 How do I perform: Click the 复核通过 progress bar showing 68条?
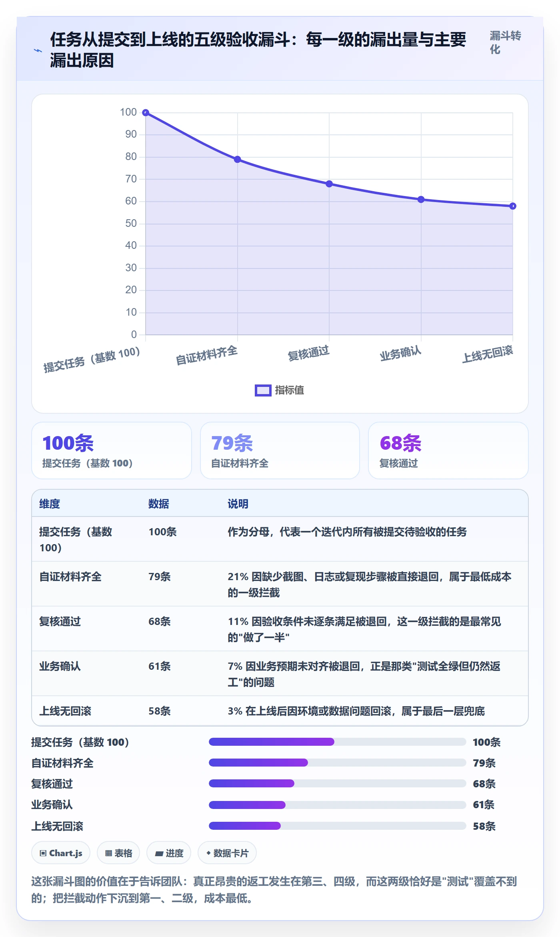pyautogui.click(x=337, y=783)
